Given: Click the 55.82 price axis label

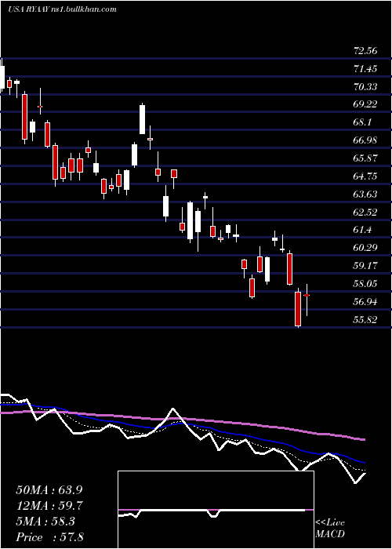Looking at the screenshot, I should click(365, 320).
